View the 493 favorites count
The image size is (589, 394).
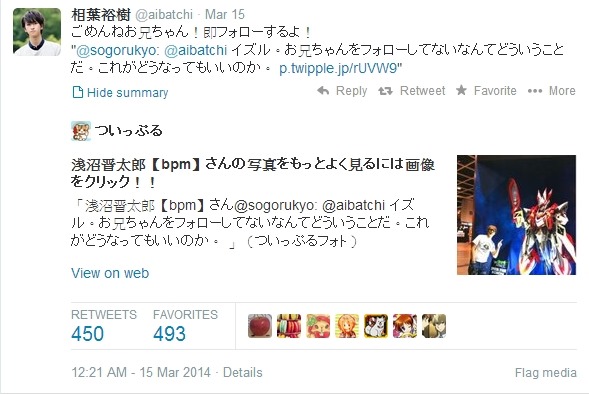(169, 334)
